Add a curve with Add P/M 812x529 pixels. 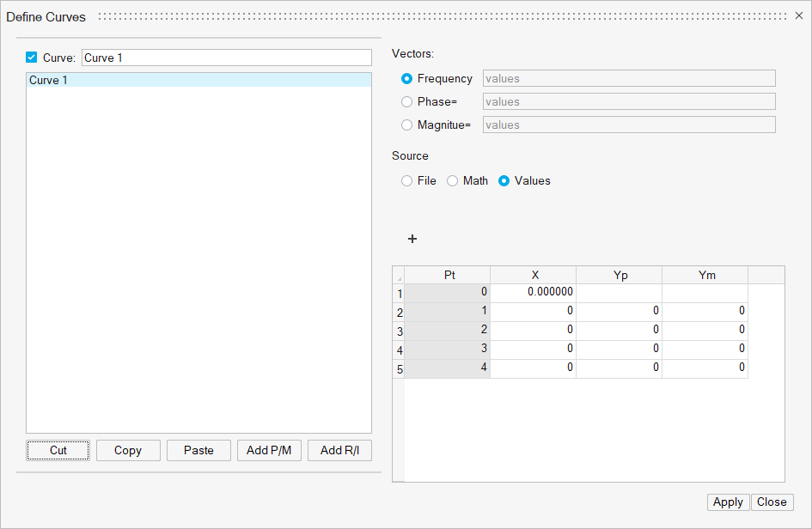point(269,450)
